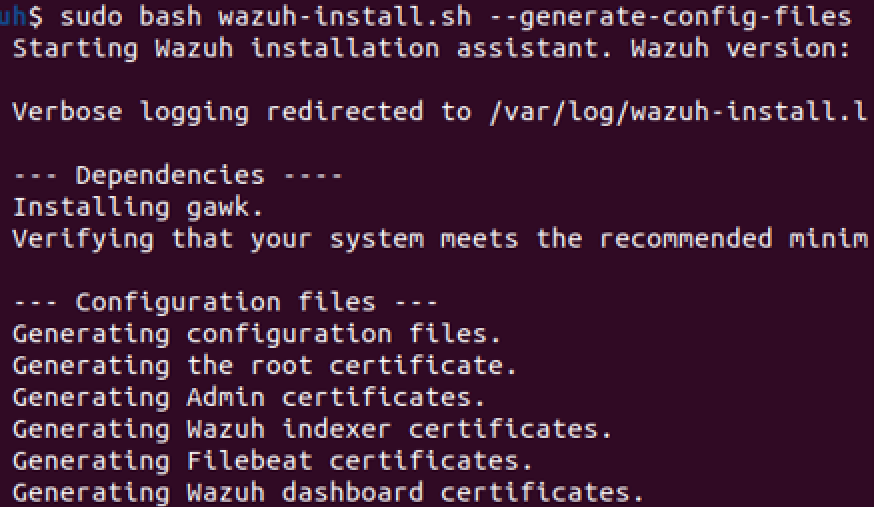
Task: Select the Generating Wazuh indexer certificates line
Action: [312, 429]
